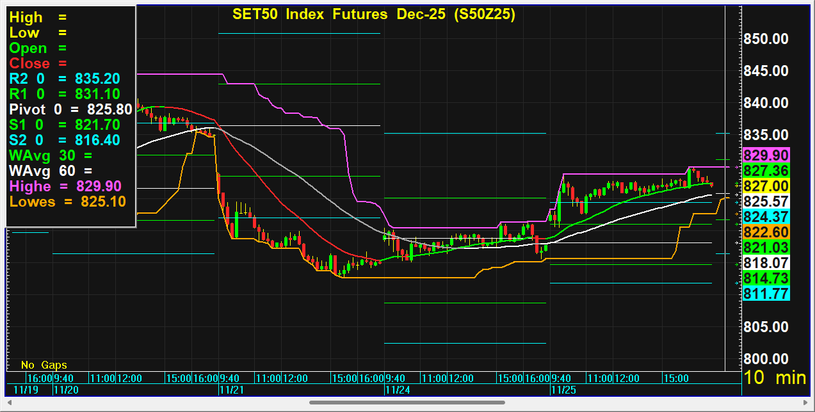Click the yellow 827.00 price tag
The width and height of the screenshot is (815, 412).
(x=765, y=186)
